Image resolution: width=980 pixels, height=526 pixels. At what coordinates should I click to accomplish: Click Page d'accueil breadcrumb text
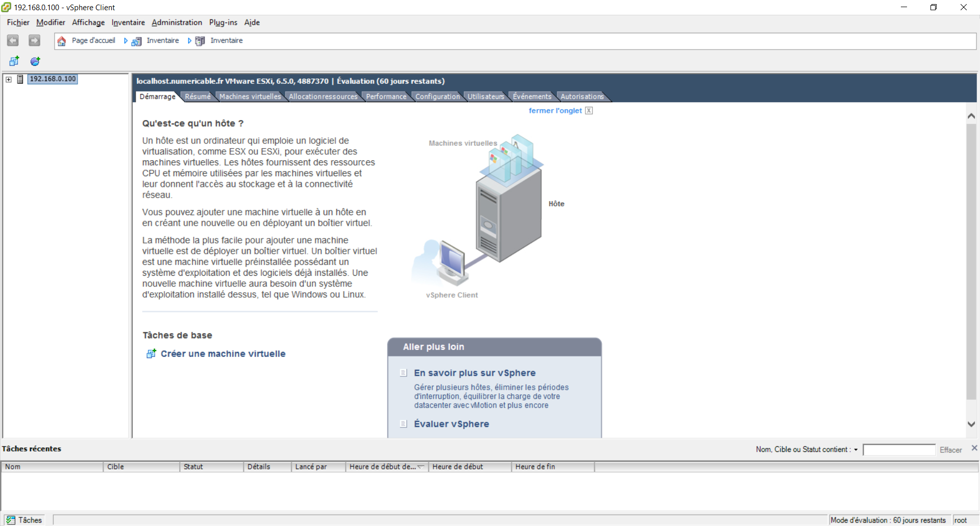pyautogui.click(x=93, y=40)
